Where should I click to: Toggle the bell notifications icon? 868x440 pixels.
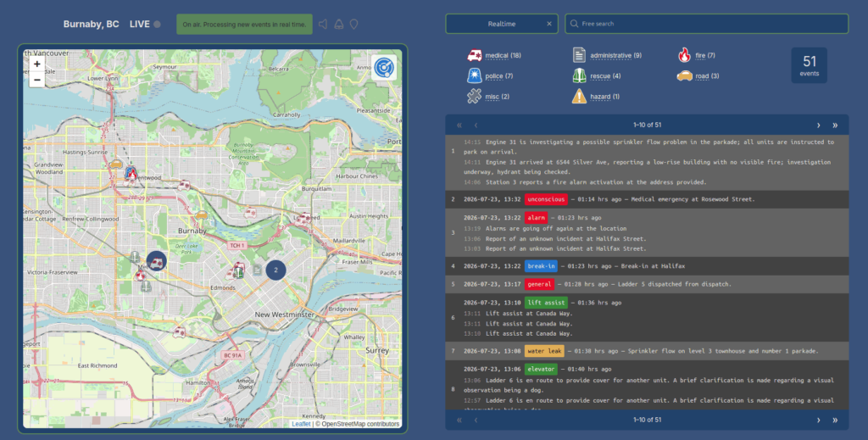[339, 24]
